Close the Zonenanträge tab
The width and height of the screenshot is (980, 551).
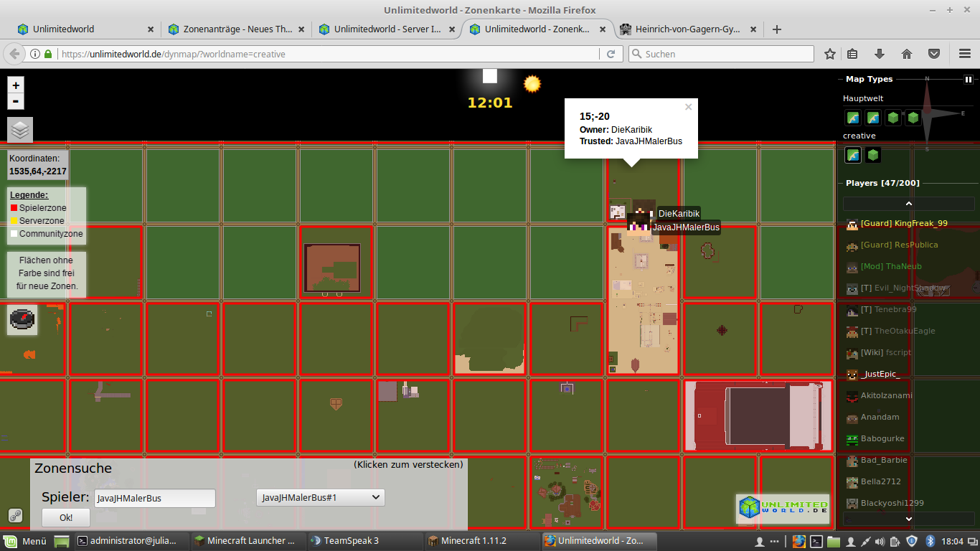(x=301, y=29)
